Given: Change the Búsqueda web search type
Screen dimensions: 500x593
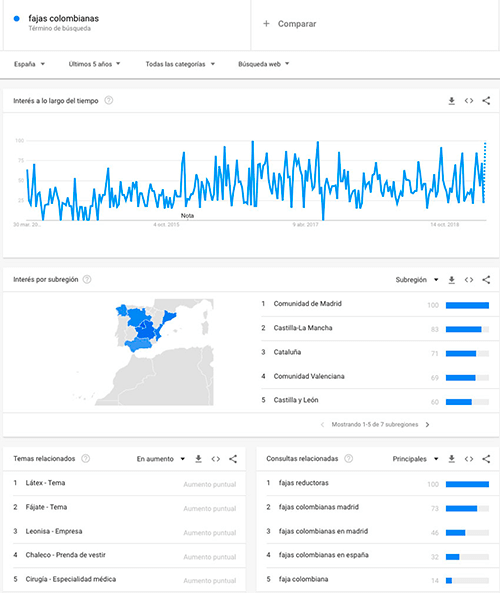Looking at the screenshot, I should [x=264, y=64].
